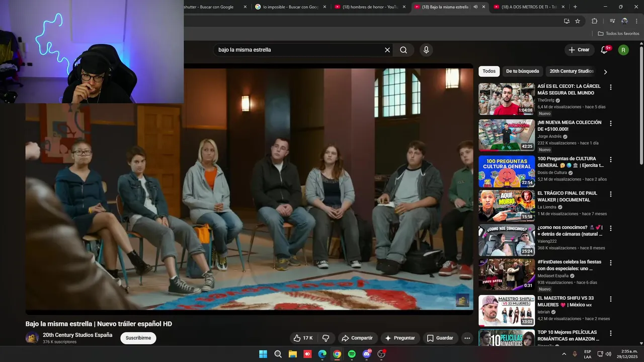Switch to the hombres de honor tab

(370, 7)
